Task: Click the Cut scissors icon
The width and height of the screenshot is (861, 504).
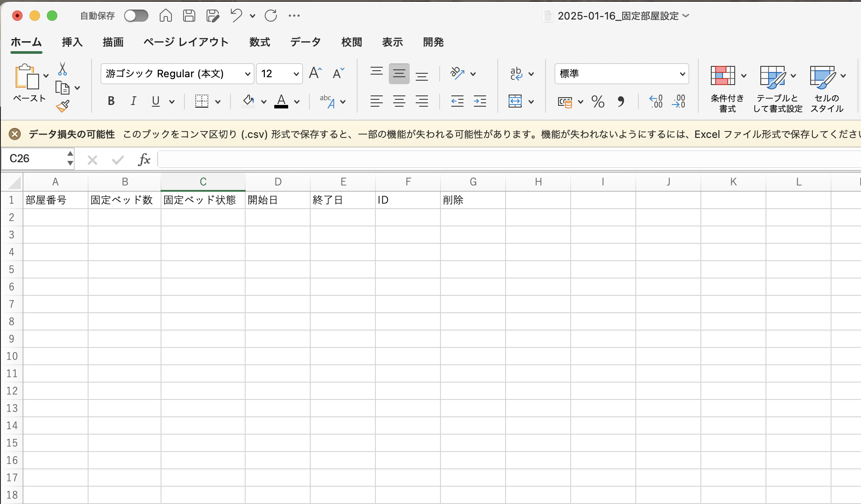Action: click(62, 69)
